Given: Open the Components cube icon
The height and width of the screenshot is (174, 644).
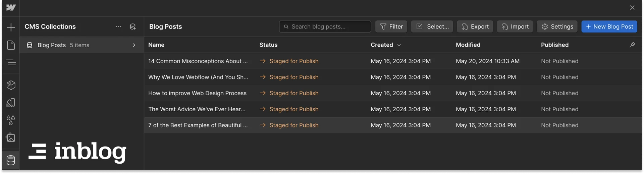Looking at the screenshot, I should pos(11,85).
